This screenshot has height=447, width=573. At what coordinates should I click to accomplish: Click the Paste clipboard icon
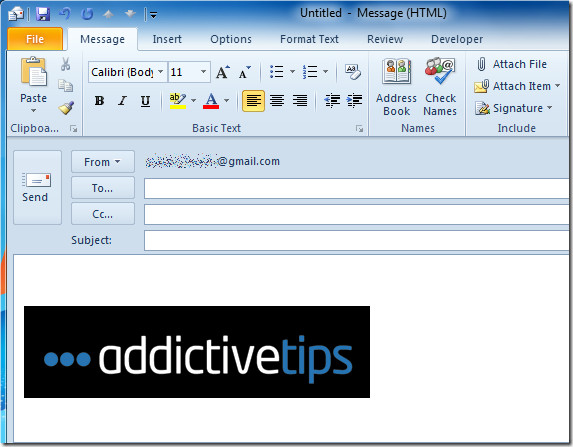[34, 72]
